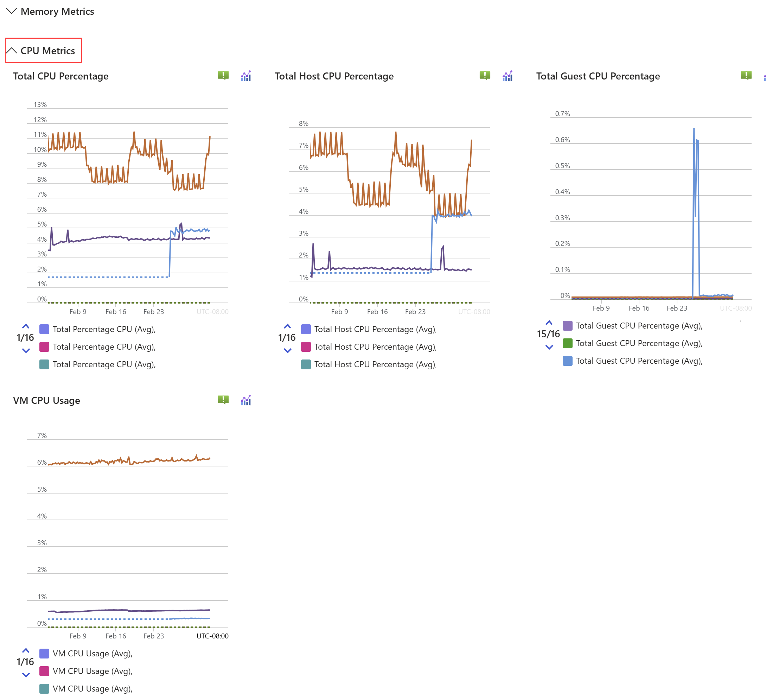Image resolution: width=766 pixels, height=700 pixels.
Task: Go to next legend page for VM CPU Usage
Action: (26, 675)
